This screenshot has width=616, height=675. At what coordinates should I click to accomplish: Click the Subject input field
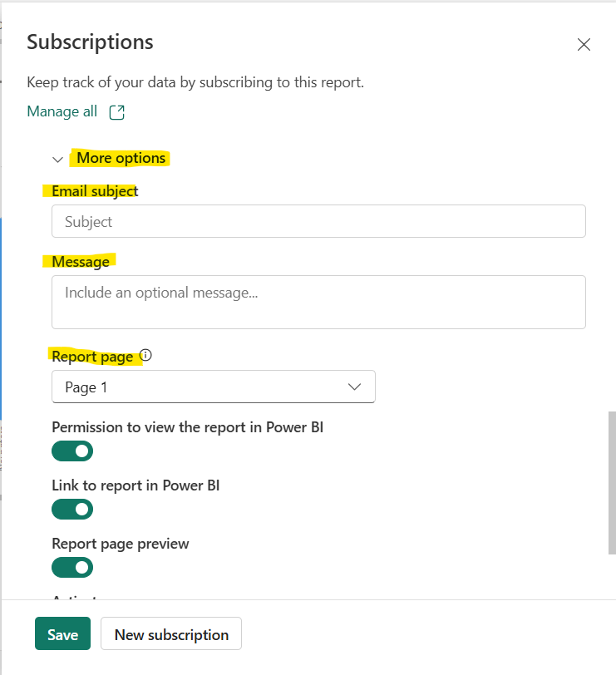pos(318,221)
